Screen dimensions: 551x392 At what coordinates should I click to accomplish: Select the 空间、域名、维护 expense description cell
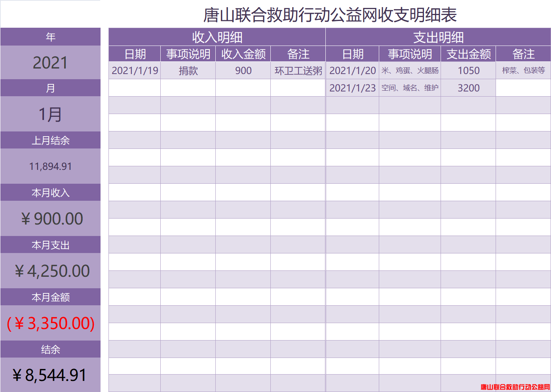[410, 88]
